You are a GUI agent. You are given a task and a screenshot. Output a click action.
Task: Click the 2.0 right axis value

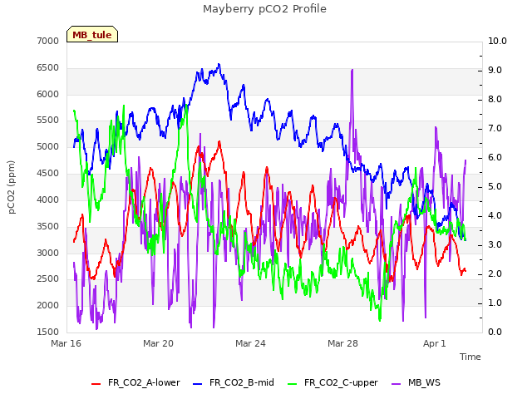click(495, 274)
